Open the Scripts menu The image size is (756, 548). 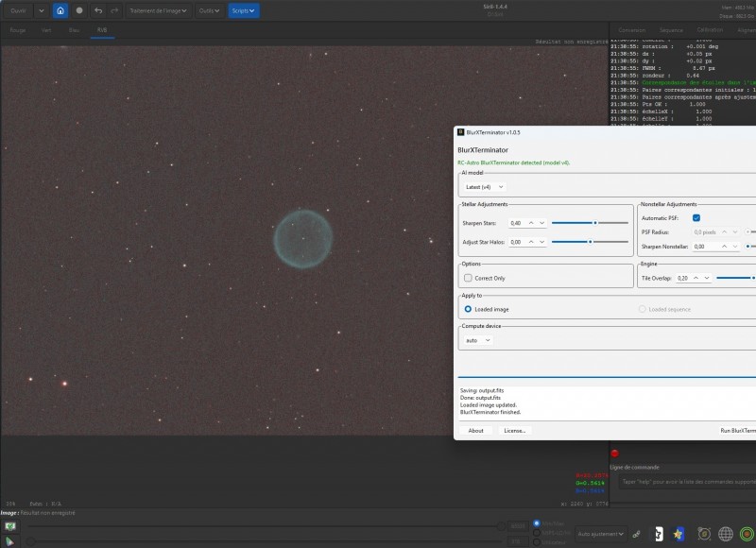pos(244,10)
